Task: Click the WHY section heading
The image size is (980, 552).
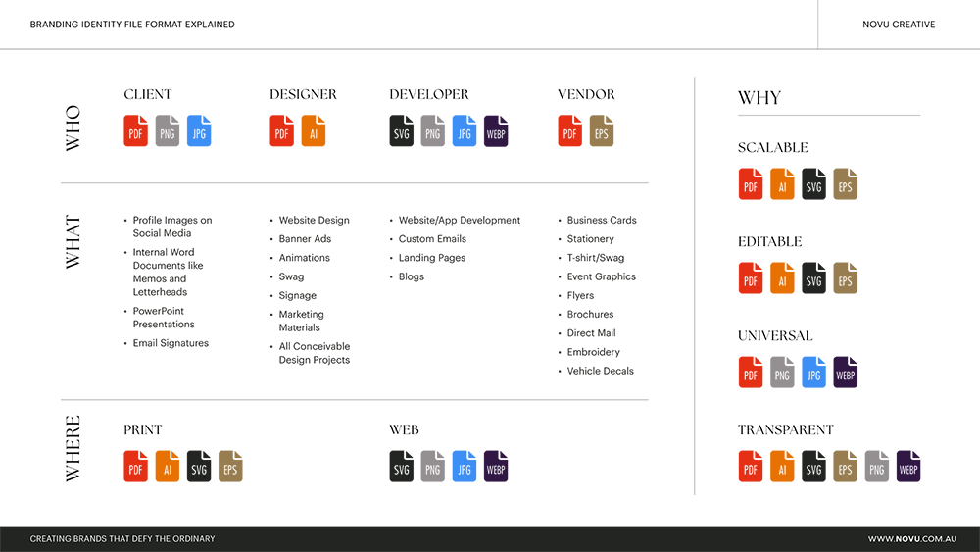Action: 759,97
